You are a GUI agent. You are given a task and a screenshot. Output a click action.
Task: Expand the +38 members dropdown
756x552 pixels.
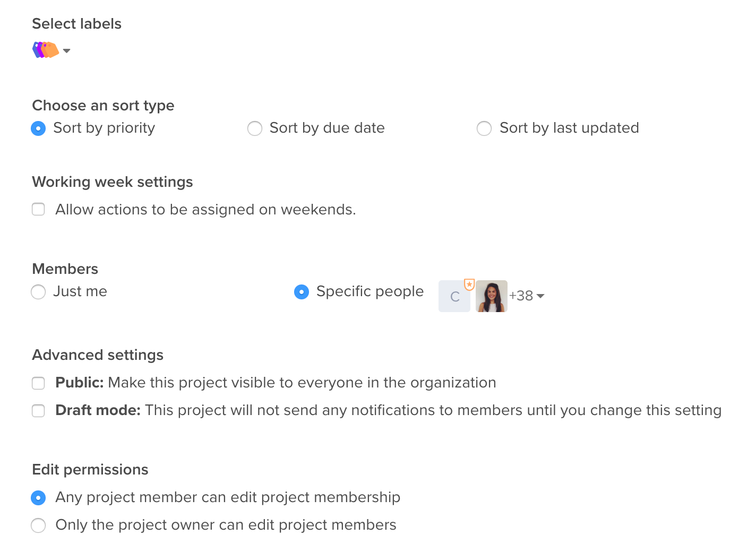click(527, 296)
